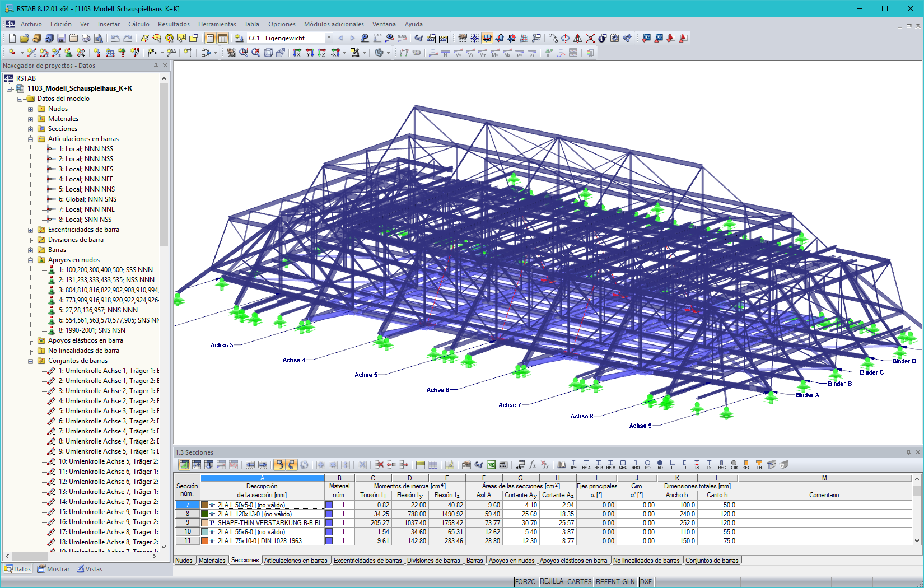Click the print preview icon in the toolbar
The width and height of the screenshot is (924, 588).
point(98,38)
